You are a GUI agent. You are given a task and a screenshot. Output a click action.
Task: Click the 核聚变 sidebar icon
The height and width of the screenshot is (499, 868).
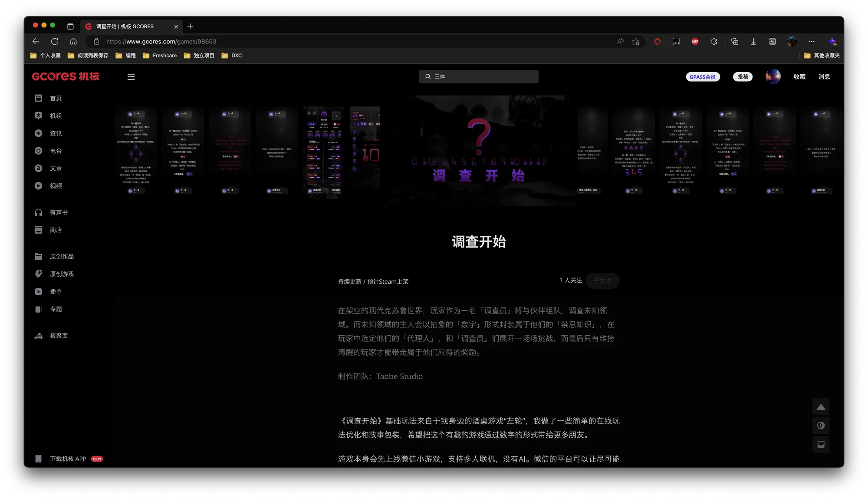click(39, 335)
